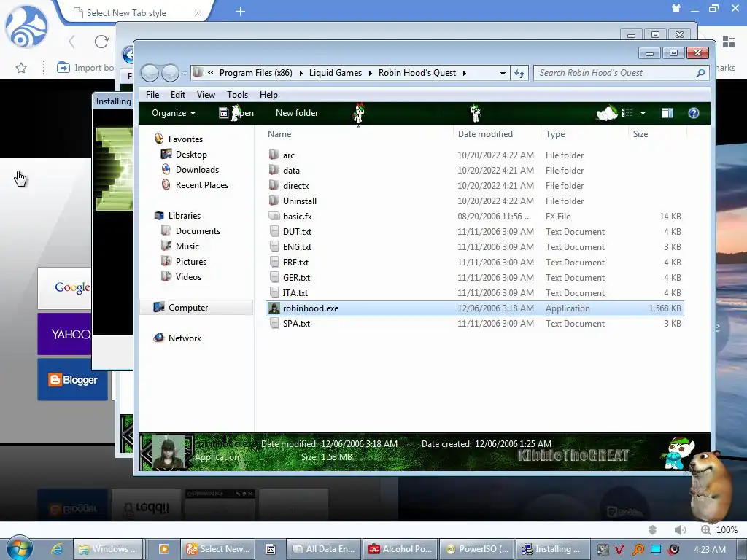Image resolution: width=747 pixels, height=560 pixels.
Task: Open recent pages dropdown near navigation buttons
Action: 185,74
